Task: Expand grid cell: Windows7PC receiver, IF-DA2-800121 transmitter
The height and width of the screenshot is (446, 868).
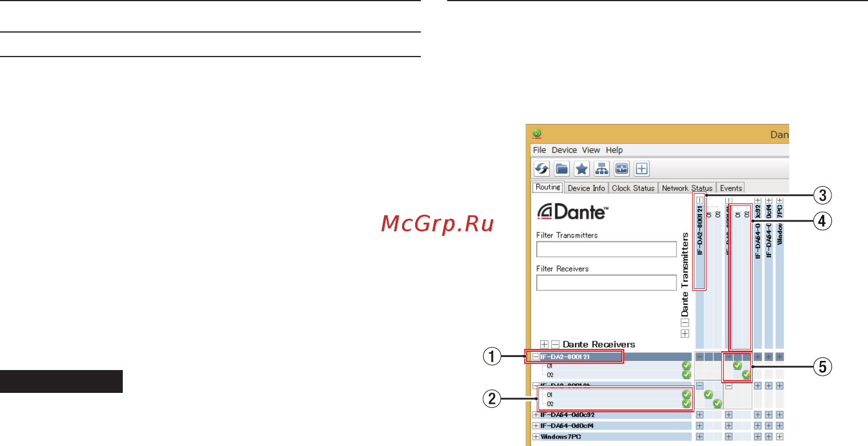Action: pos(700,437)
